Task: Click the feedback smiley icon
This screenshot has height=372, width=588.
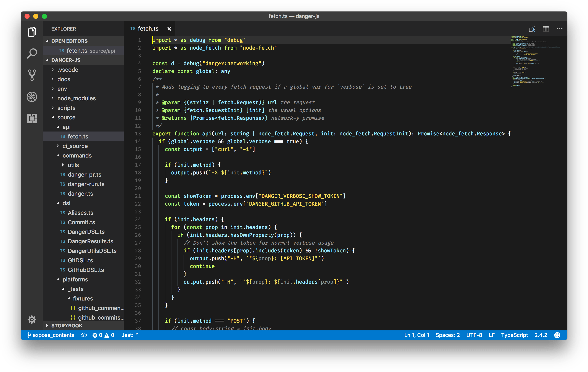Action: (557, 335)
